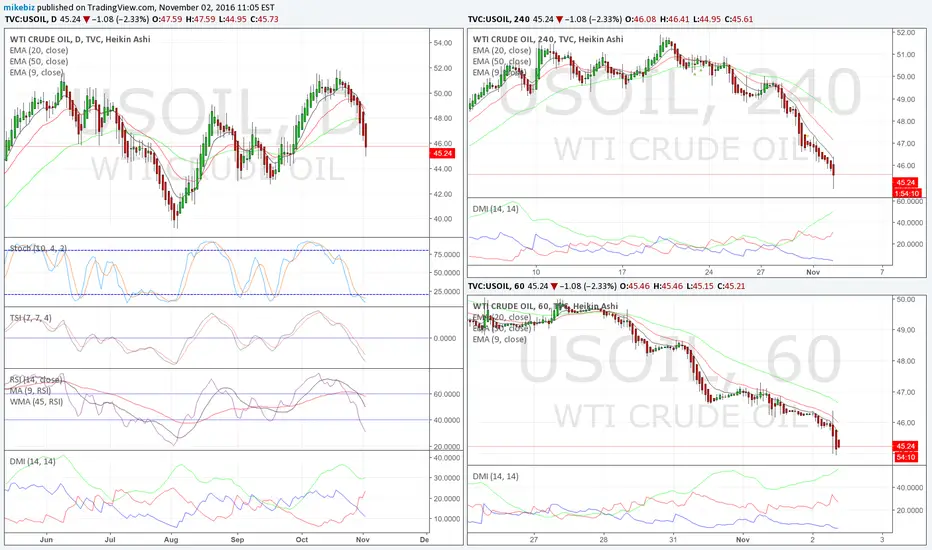Select the EMA (50, close) label on the daily chart
Viewport: 932px width, 550px height.
click(x=39, y=61)
